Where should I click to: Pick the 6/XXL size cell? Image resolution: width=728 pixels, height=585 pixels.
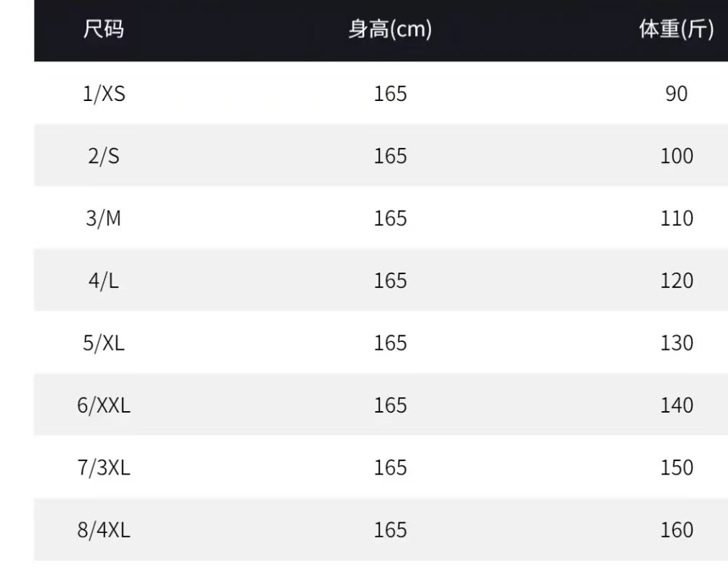[x=104, y=405]
